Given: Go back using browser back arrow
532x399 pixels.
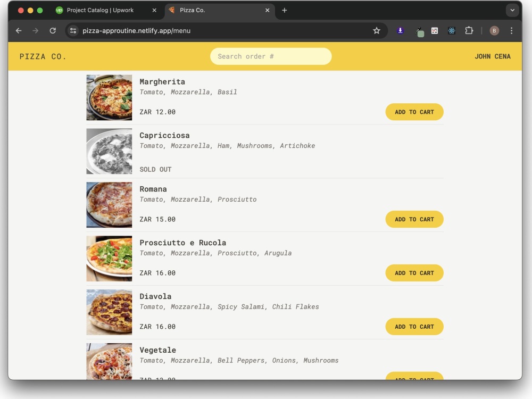Looking at the screenshot, I should point(19,31).
